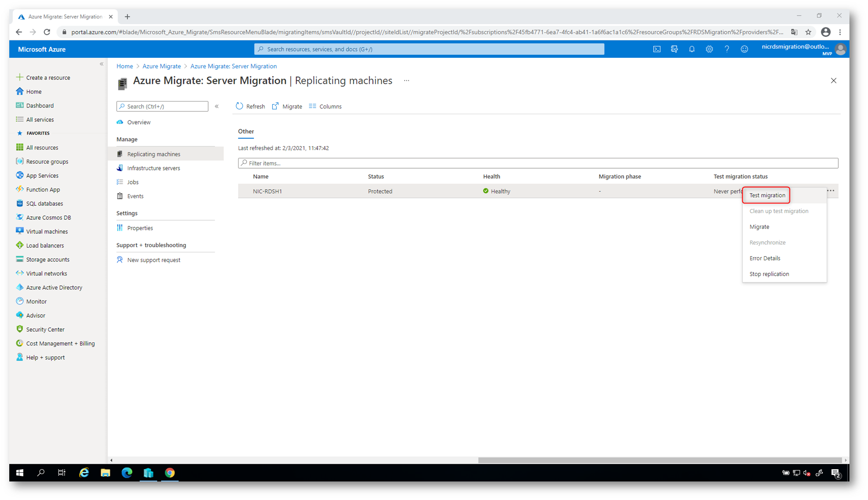Open Security Center from sidebar
This screenshot has width=868, height=500.
tap(45, 330)
